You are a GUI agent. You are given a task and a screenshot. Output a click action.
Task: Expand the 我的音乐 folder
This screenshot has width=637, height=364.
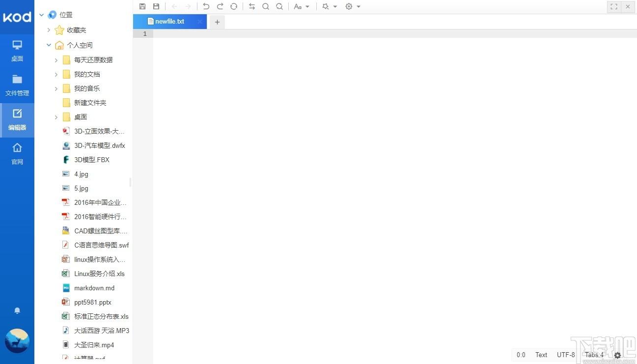pos(56,88)
